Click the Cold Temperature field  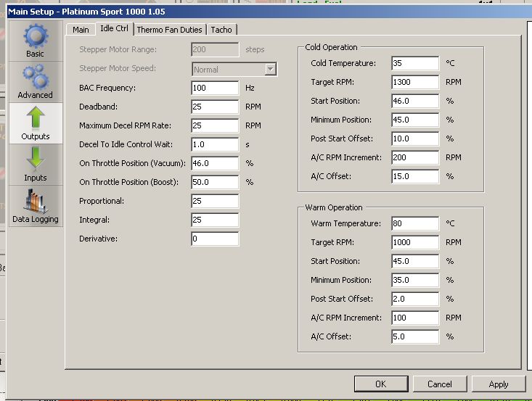415,63
